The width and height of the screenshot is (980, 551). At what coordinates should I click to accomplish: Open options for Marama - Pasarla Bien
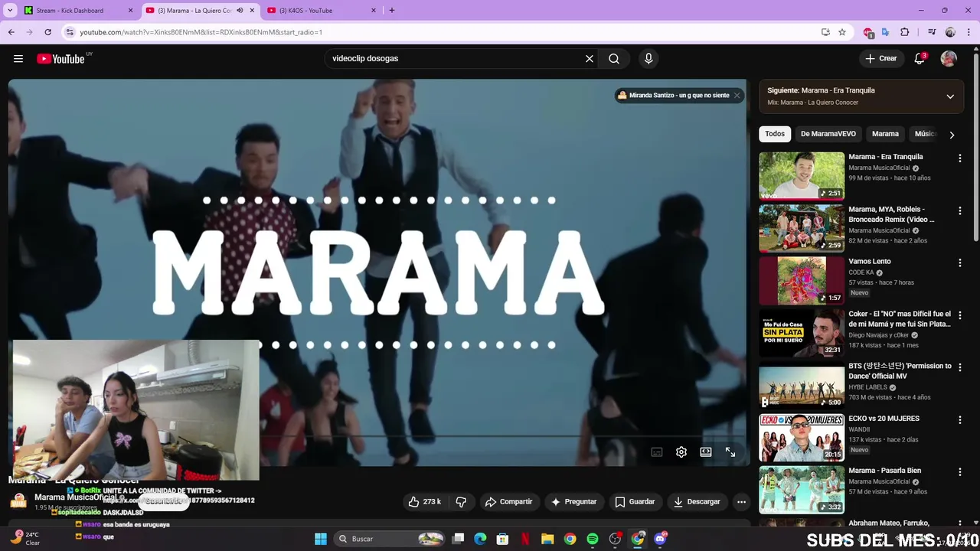tap(959, 471)
